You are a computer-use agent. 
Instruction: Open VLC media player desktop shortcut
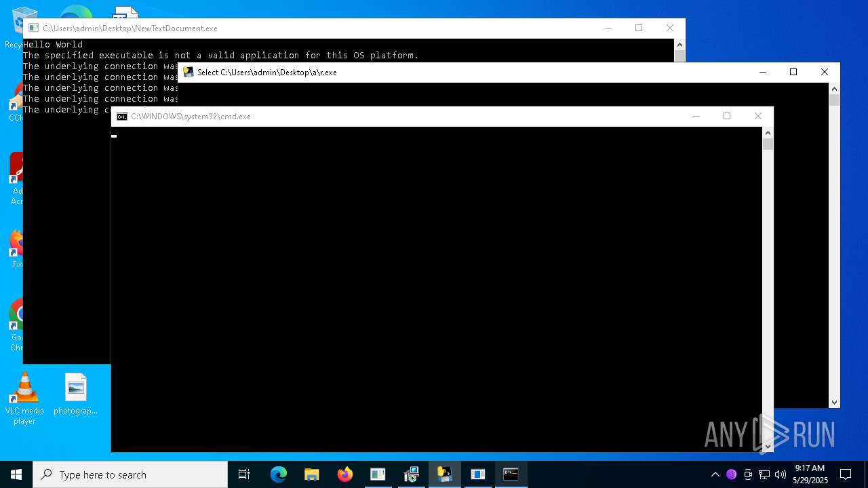pyautogui.click(x=24, y=399)
